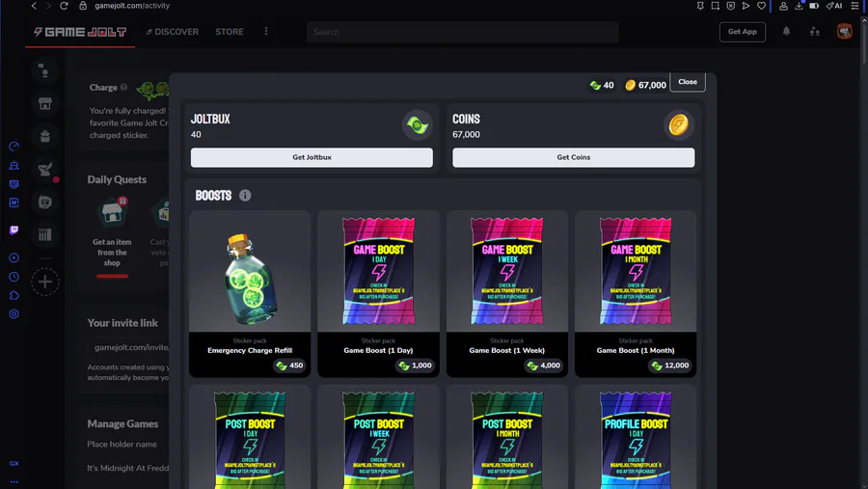Click the Get App button

pos(743,32)
